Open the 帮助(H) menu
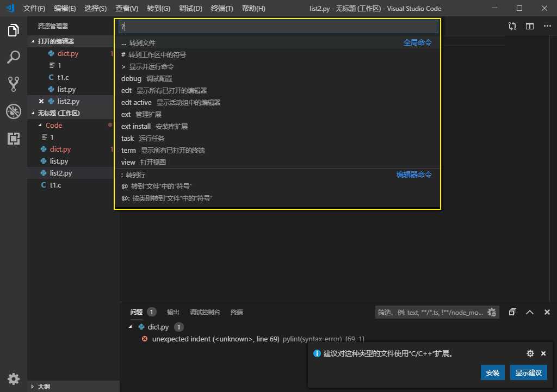 click(253, 8)
